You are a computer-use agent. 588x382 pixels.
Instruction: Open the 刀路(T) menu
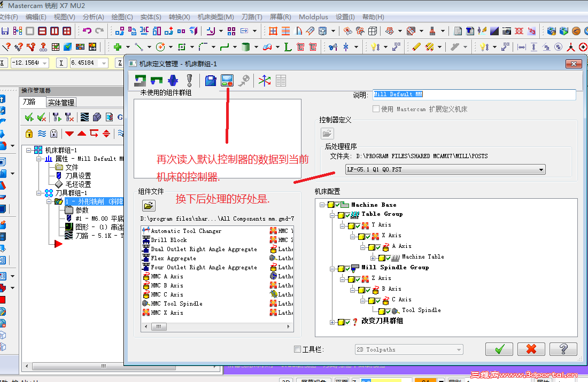(252, 17)
